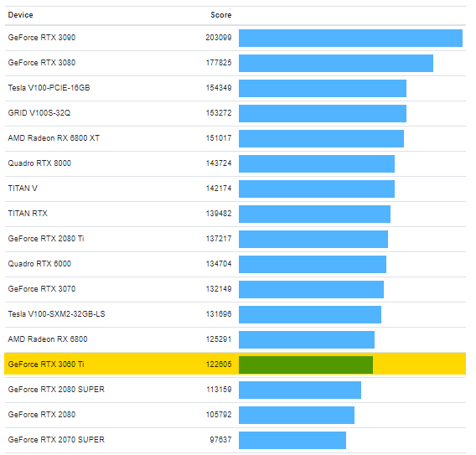Click the TITAN RTX score bar
The image size is (476, 455).
315,215
